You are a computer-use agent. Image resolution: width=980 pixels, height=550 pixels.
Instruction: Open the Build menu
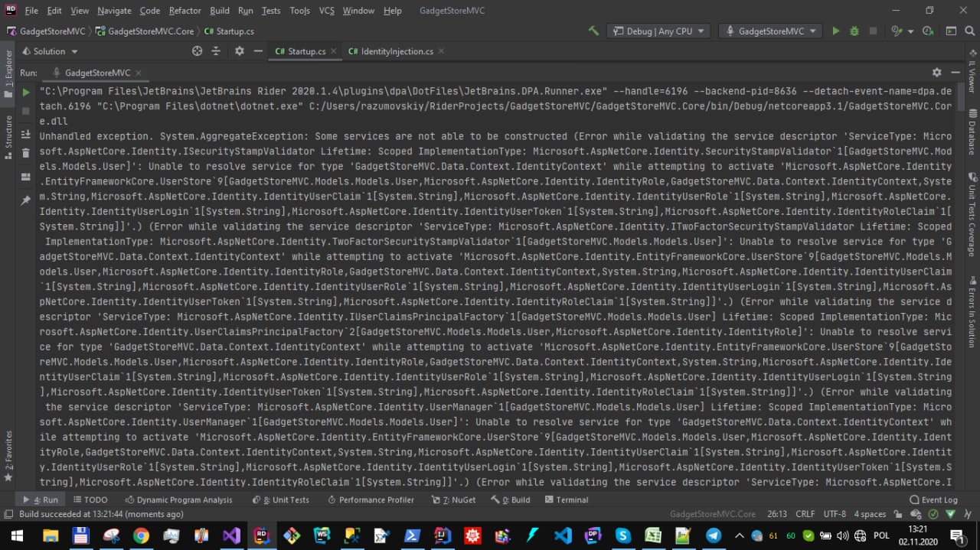click(220, 11)
